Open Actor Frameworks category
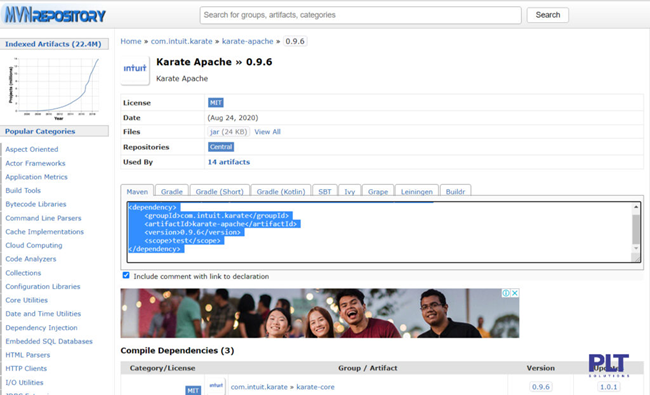Screen dimensions: 650x395 pos(35,163)
